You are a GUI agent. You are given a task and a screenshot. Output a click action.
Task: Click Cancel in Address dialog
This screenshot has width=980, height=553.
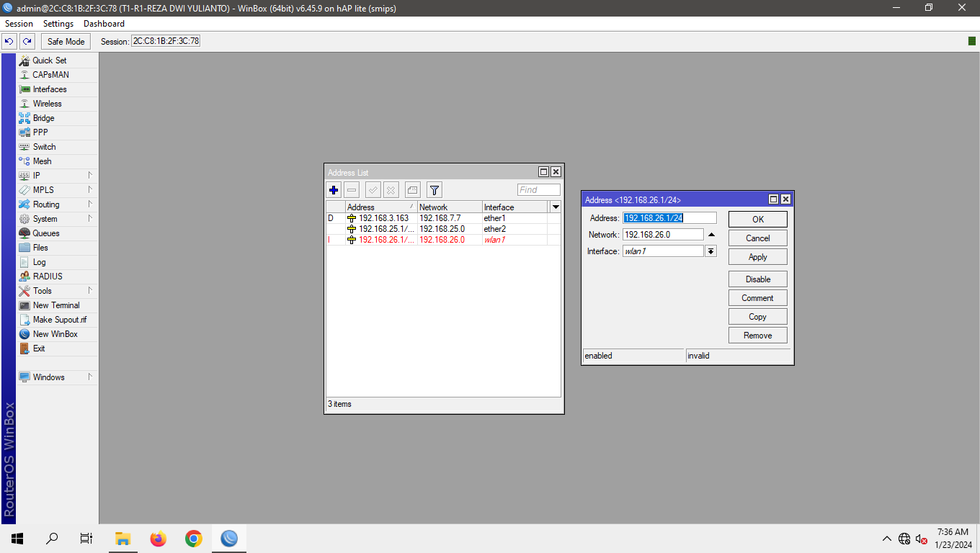(x=758, y=238)
